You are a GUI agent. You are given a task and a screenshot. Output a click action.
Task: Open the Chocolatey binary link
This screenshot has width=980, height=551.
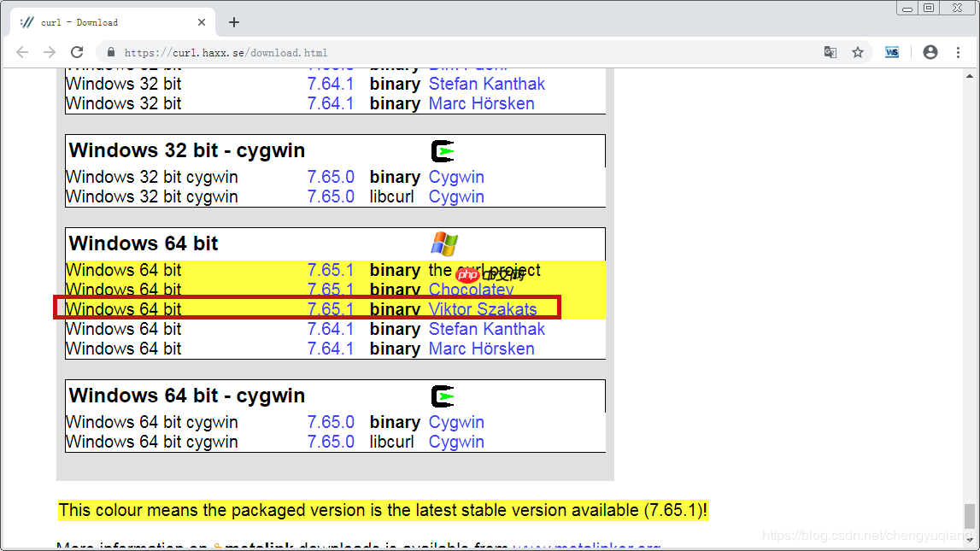click(x=471, y=290)
